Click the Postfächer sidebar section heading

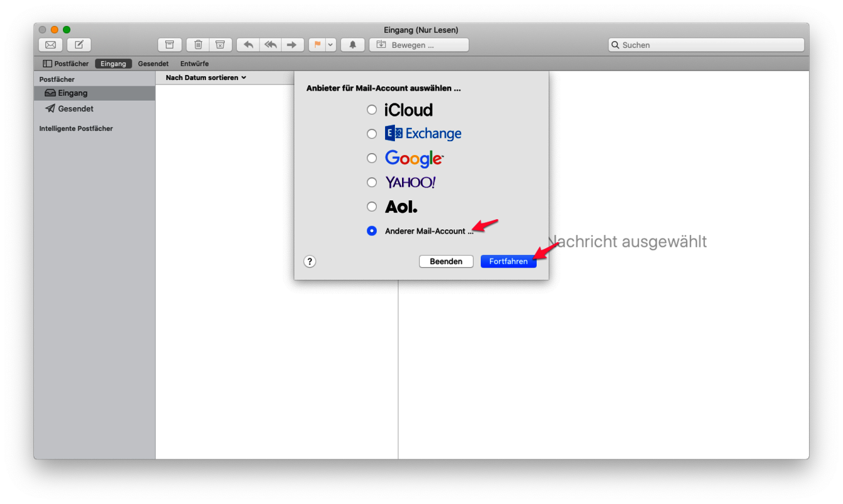57,79
